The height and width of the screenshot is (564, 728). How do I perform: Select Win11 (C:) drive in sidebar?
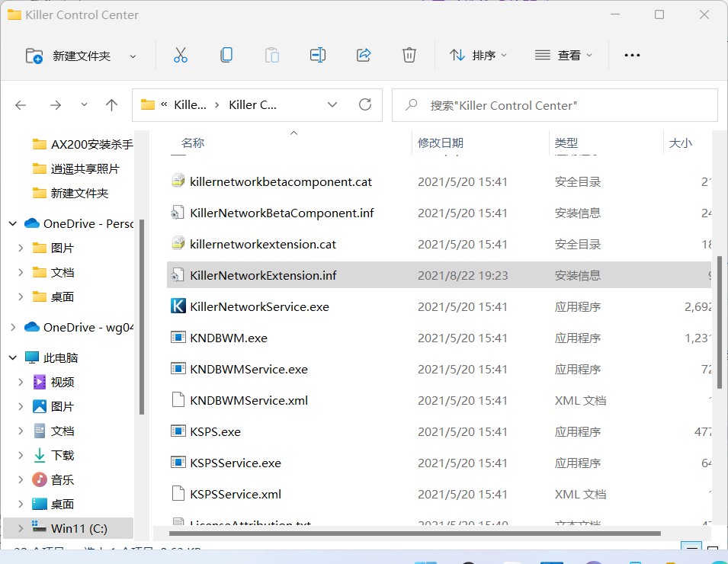(x=69, y=528)
